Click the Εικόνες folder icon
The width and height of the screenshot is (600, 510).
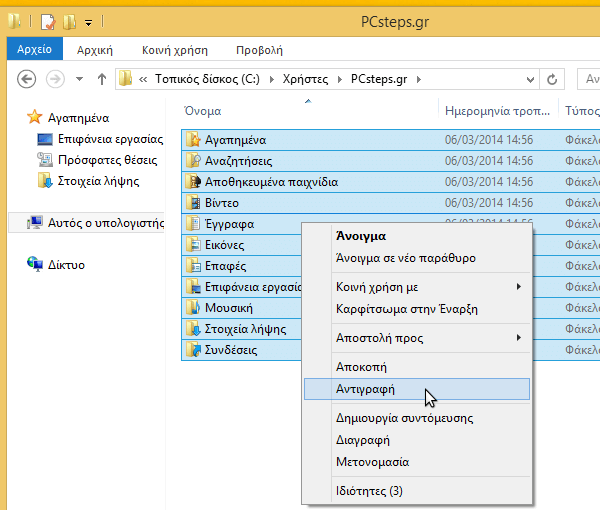(x=193, y=245)
